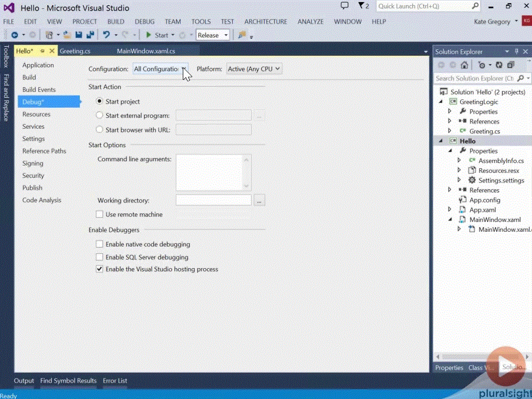The width and height of the screenshot is (532, 399).
Task: Open the Output window tab
Action: click(x=24, y=381)
